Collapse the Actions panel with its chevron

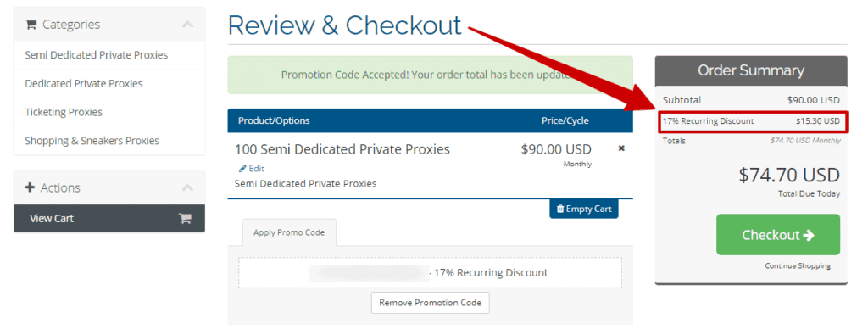tap(187, 187)
